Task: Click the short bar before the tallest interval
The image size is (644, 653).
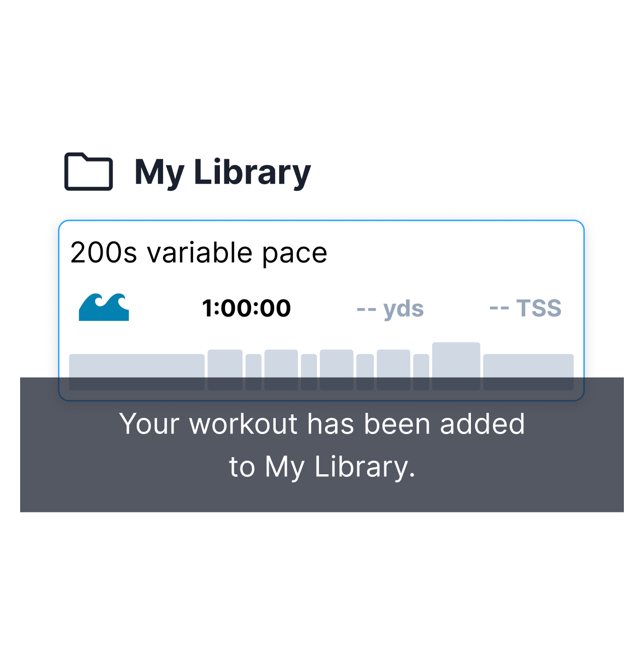Action: click(x=421, y=372)
